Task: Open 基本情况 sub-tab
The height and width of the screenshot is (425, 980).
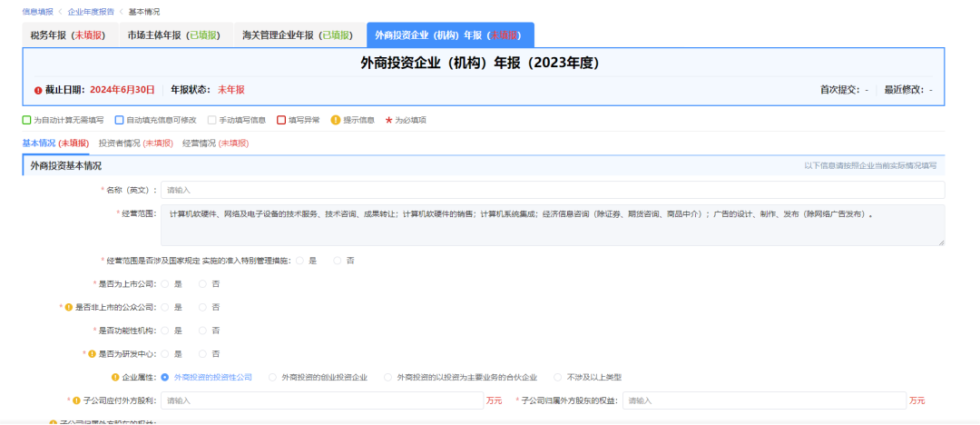Action: point(55,143)
